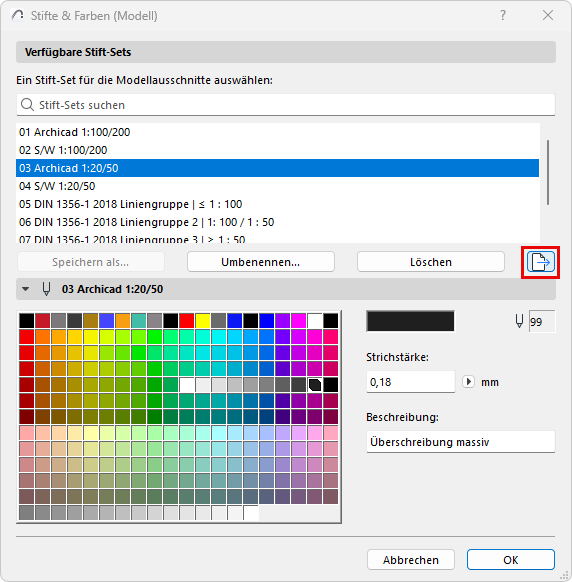Open the Strichstärke unit arrow next to mm
Image resolution: width=572 pixels, height=582 pixels.
(x=468, y=382)
